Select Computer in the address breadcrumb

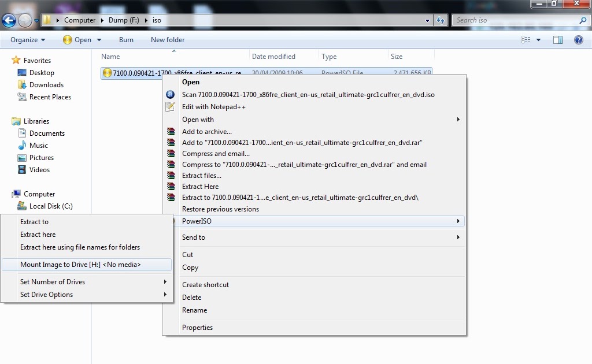pyautogui.click(x=80, y=20)
